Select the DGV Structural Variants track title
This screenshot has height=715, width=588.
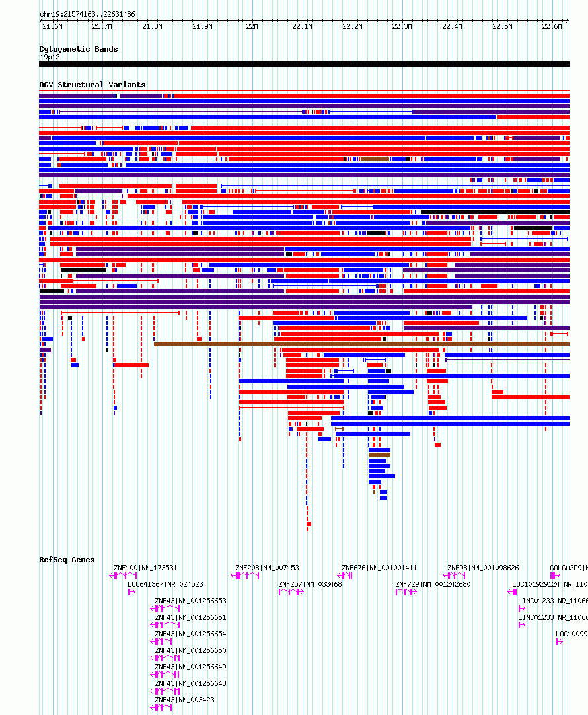(x=92, y=85)
